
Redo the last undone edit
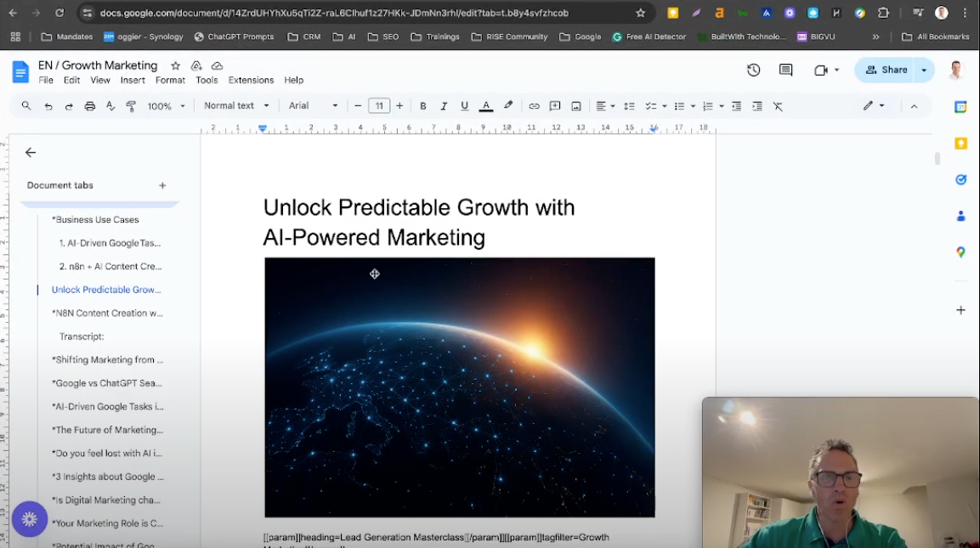[x=69, y=106]
